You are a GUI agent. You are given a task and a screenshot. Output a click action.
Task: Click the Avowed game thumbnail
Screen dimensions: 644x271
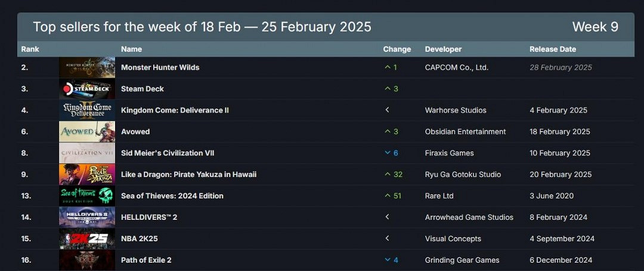click(87, 132)
